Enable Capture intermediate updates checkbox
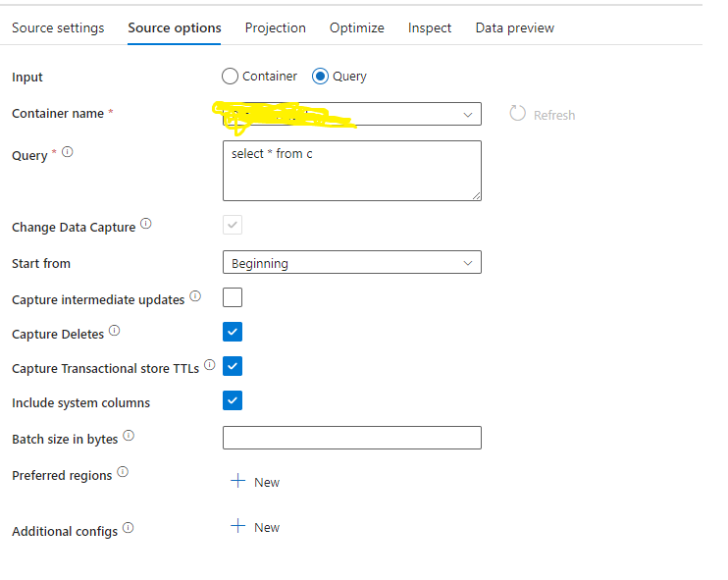Viewport: 728px width, 580px height. pyautogui.click(x=233, y=297)
